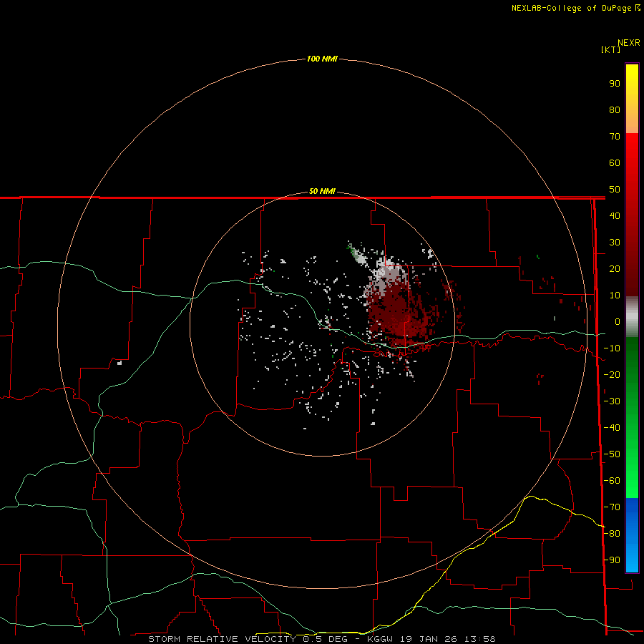The width and height of the screenshot is (644, 644).
Task: Click the 50 value on velocity scale
Action: 615,190
